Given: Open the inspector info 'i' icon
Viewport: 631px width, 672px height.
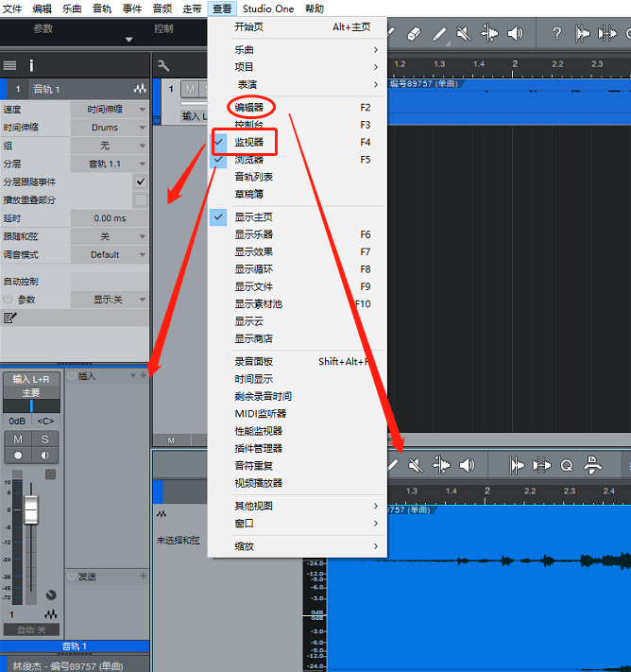Looking at the screenshot, I should coord(31,65).
